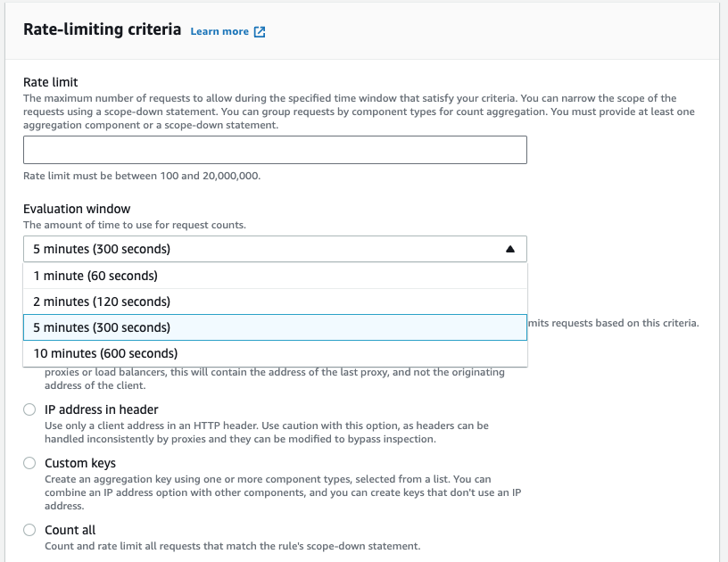Click the external link icon beside Learn more
The width and height of the screenshot is (728, 562).
260,31
